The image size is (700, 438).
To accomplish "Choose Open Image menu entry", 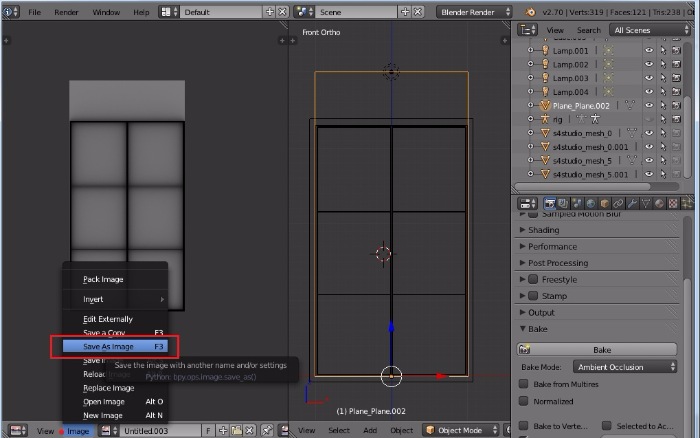I will tap(115, 401).
